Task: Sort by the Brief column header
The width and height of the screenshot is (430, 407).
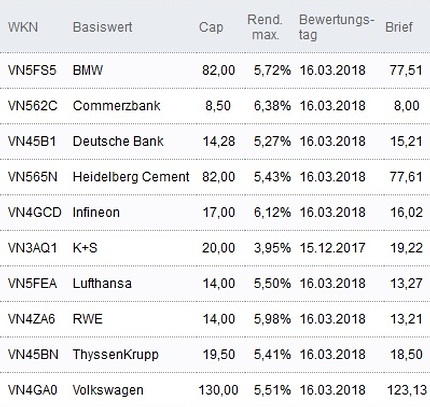Action: pyautogui.click(x=399, y=27)
